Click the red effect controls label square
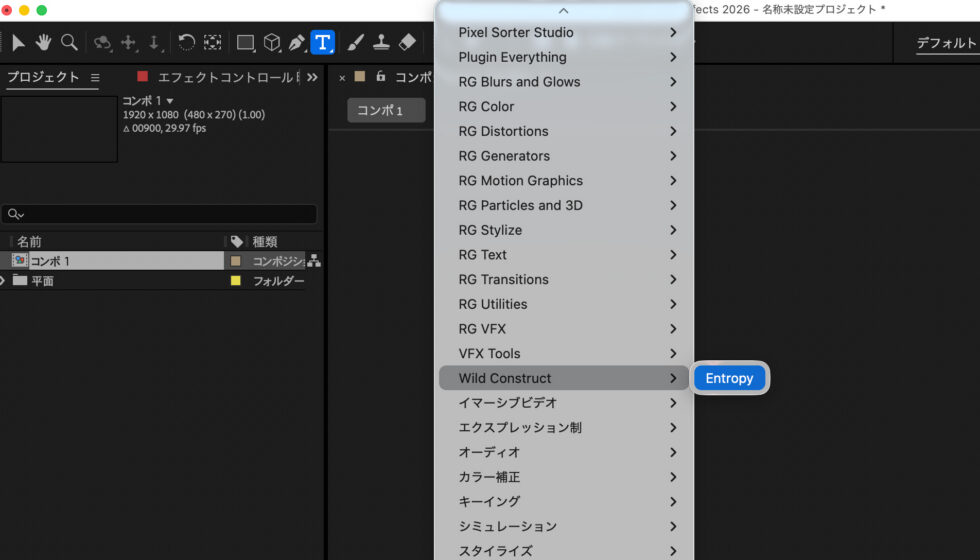The height and width of the screenshot is (560, 980). pos(142,76)
